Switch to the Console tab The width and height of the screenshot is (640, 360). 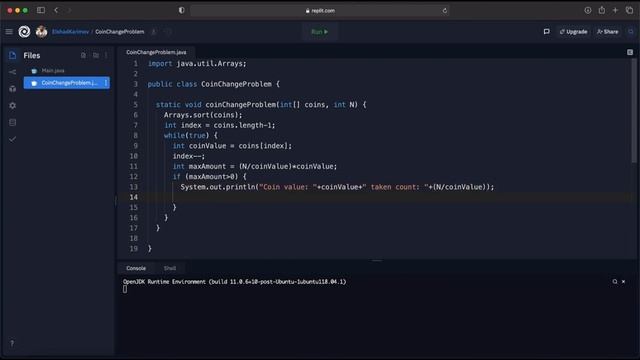coord(136,268)
